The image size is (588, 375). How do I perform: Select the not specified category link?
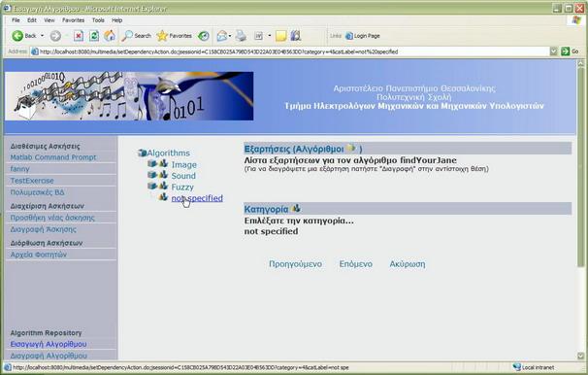[x=197, y=198]
